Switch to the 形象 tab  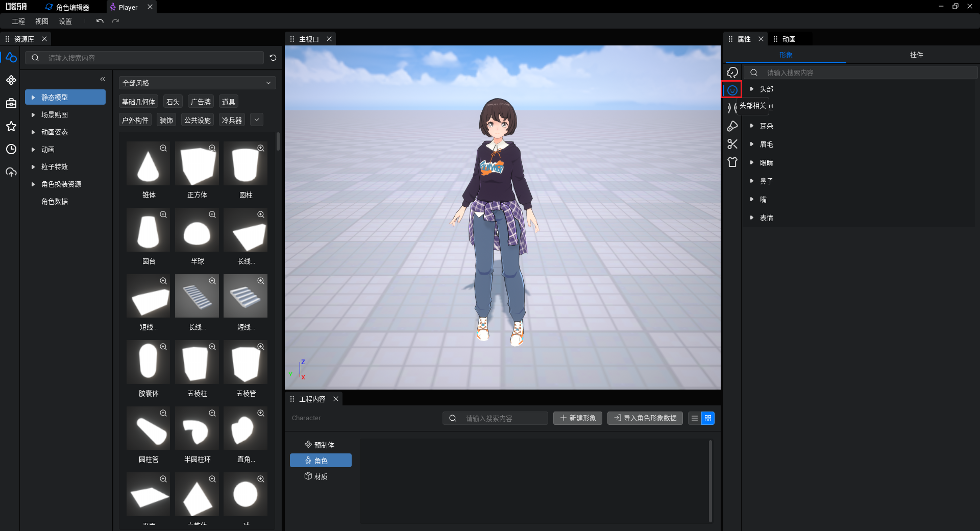(x=786, y=55)
